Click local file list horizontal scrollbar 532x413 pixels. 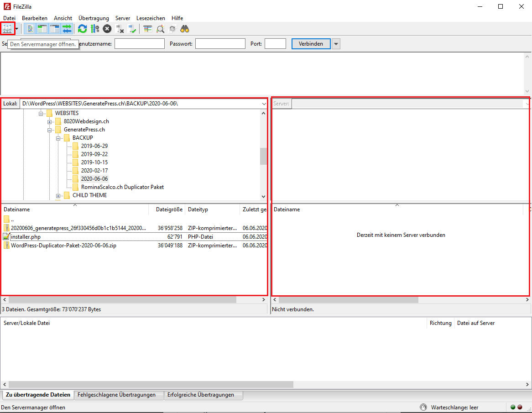tap(122, 300)
